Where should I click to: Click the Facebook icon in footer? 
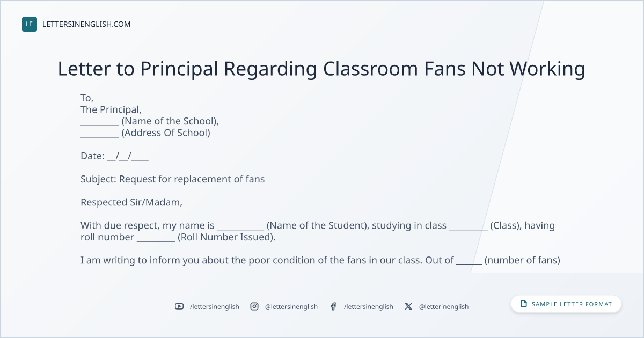[333, 306]
